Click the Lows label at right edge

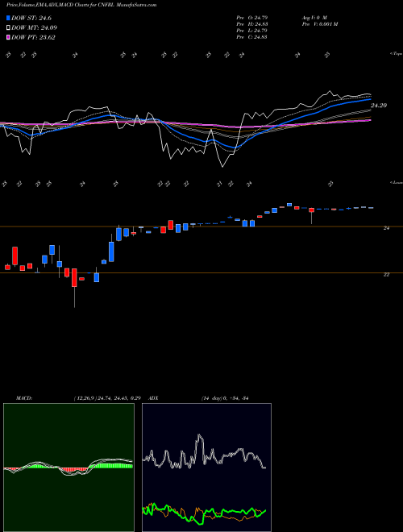[x=397, y=182]
